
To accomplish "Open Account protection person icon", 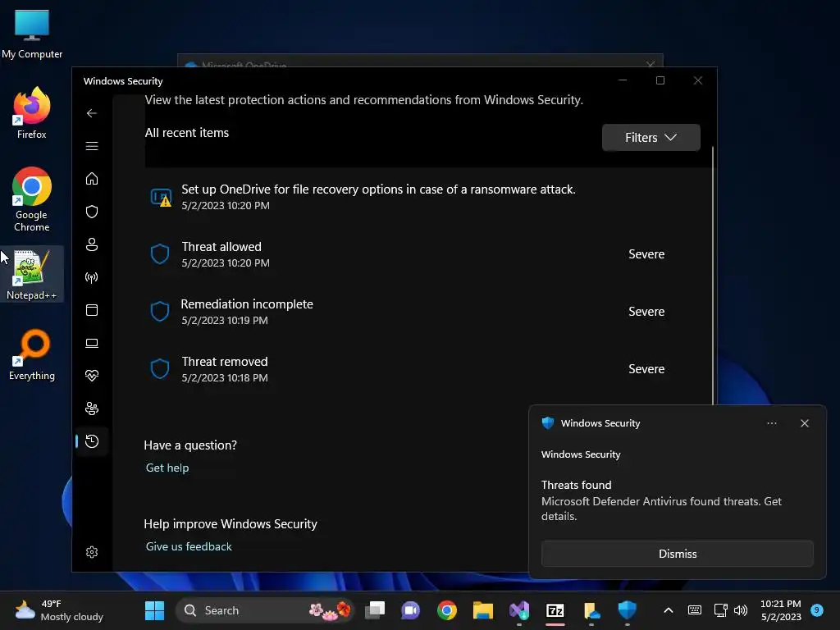I will click(92, 244).
